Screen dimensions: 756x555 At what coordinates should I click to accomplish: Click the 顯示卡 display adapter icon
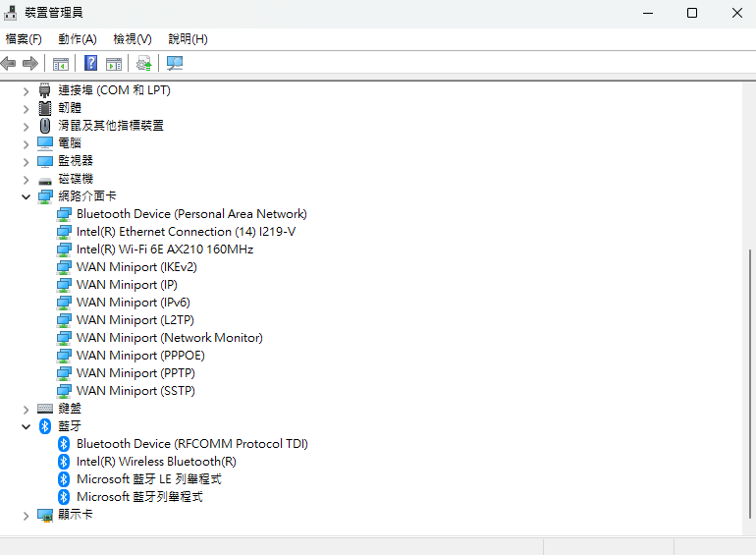coord(45,516)
